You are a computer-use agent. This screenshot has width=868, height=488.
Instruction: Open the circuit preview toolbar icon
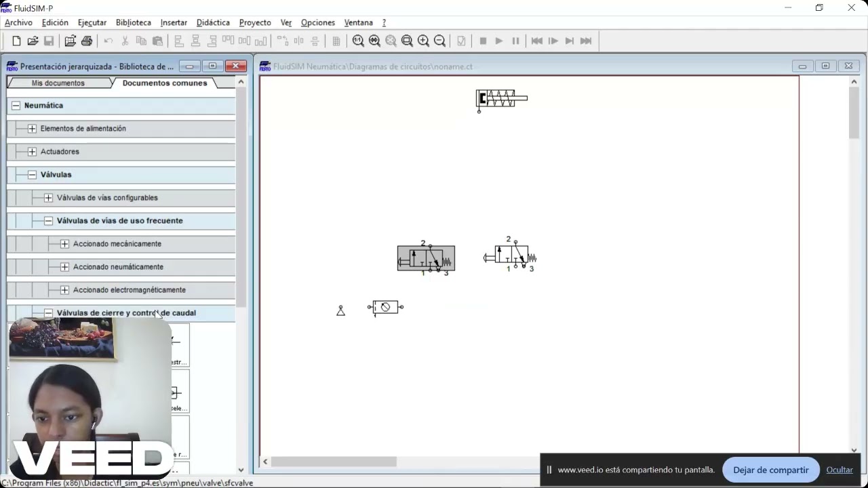(70, 41)
